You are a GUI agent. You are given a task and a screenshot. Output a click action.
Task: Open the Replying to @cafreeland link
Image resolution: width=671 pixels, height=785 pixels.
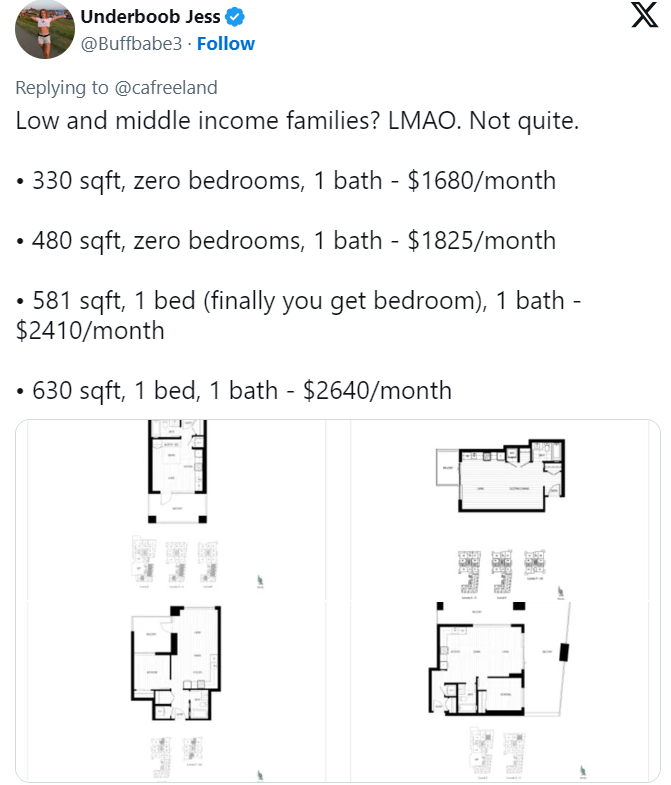click(116, 88)
